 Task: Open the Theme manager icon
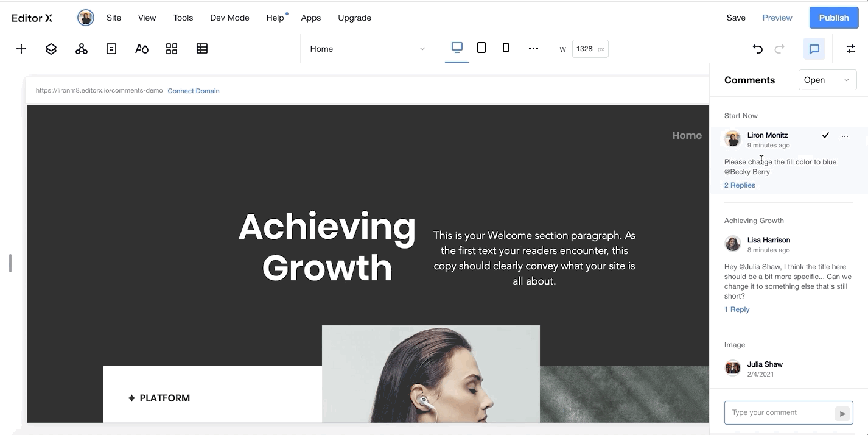(142, 49)
